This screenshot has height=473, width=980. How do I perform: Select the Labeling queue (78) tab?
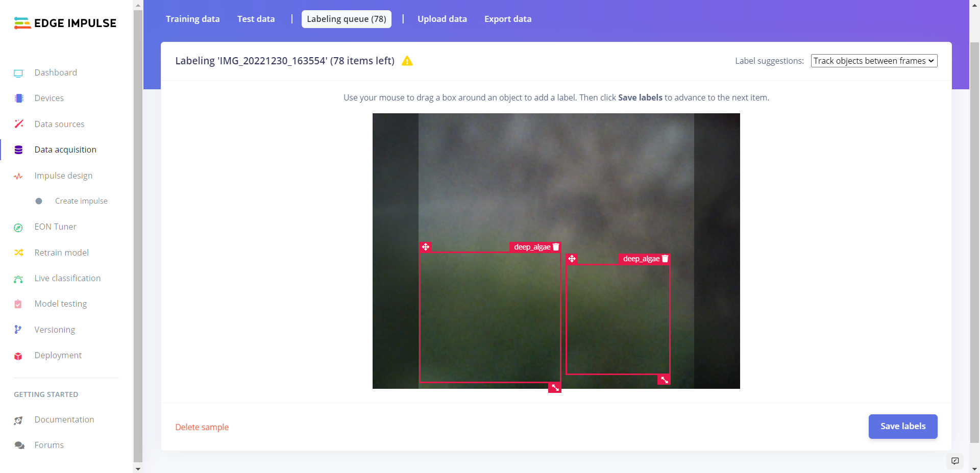(x=347, y=19)
